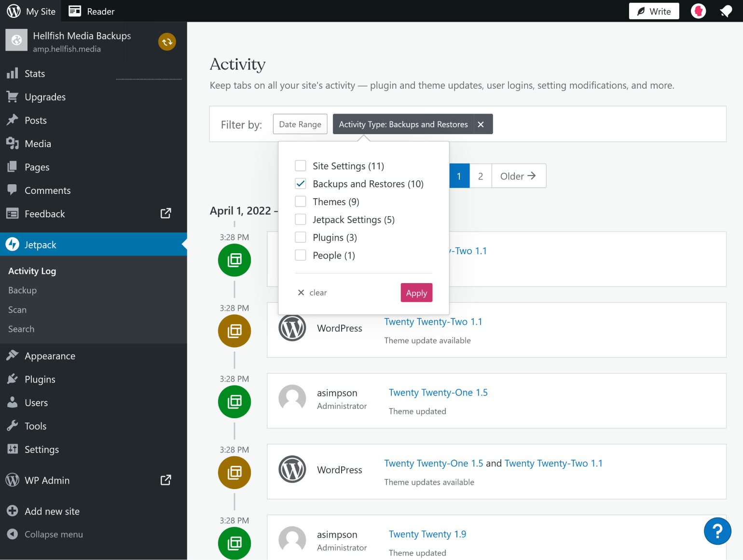Apply the selected activity filters

click(416, 293)
